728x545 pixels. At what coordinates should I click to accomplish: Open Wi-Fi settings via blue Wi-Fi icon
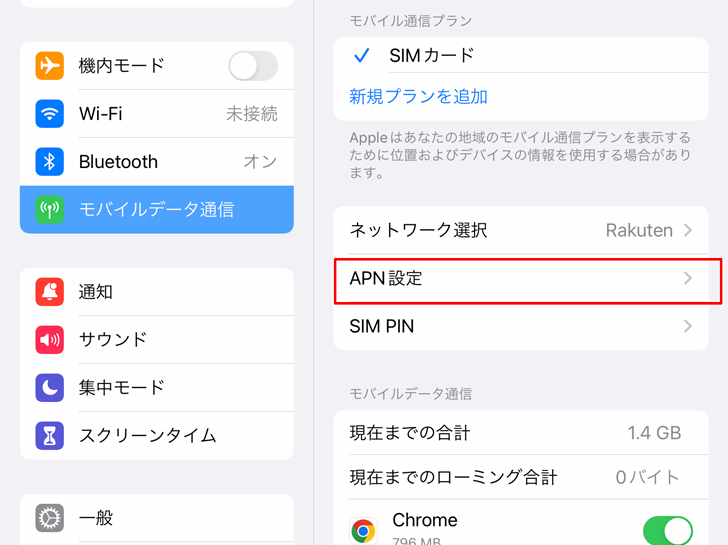coord(50,114)
